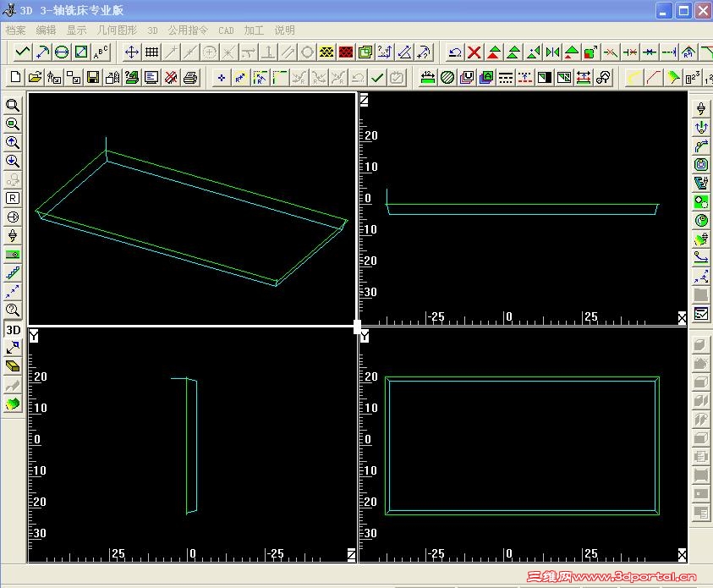This screenshot has height=588, width=713.
Task: Click the yellow block icon in left sidebar
Action: 13,366
